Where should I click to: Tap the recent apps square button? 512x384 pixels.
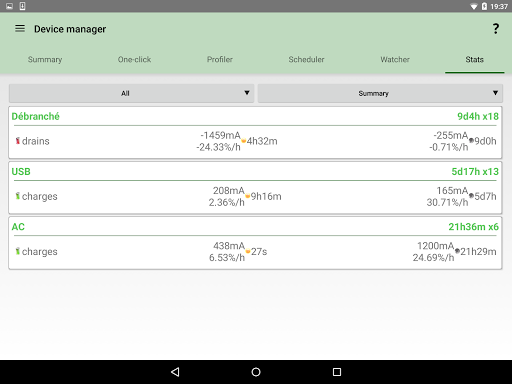tap(337, 372)
